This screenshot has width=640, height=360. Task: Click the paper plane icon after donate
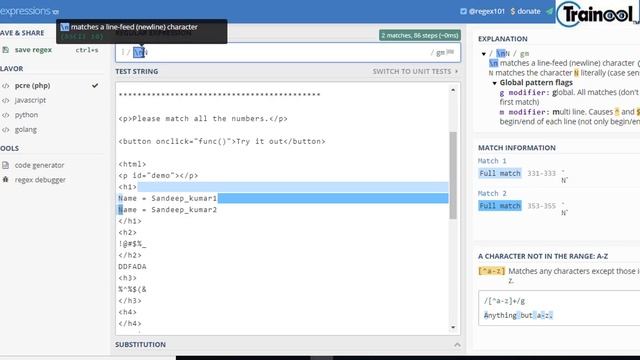coord(549,11)
